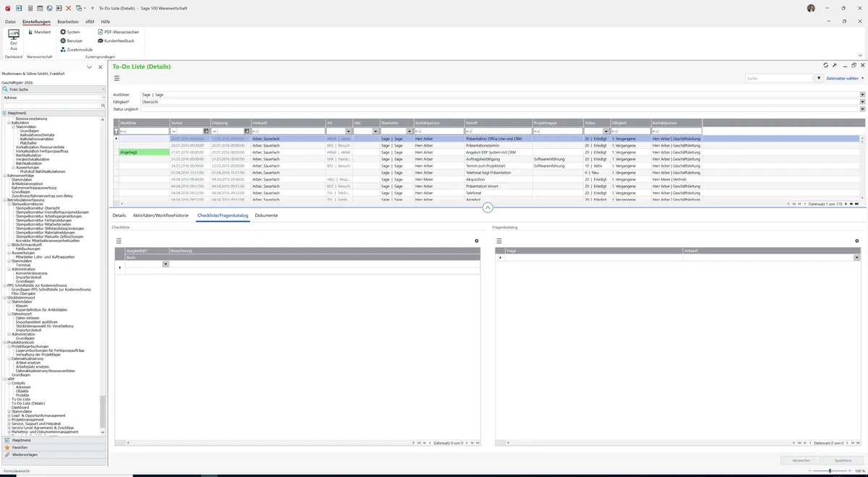868x477 pixels.
Task: Open Ausführer dropdown arrow
Action: tap(862, 95)
